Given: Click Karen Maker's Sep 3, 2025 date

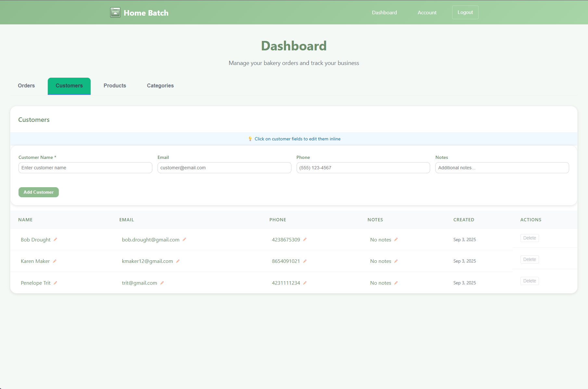Looking at the screenshot, I should pyautogui.click(x=465, y=261).
